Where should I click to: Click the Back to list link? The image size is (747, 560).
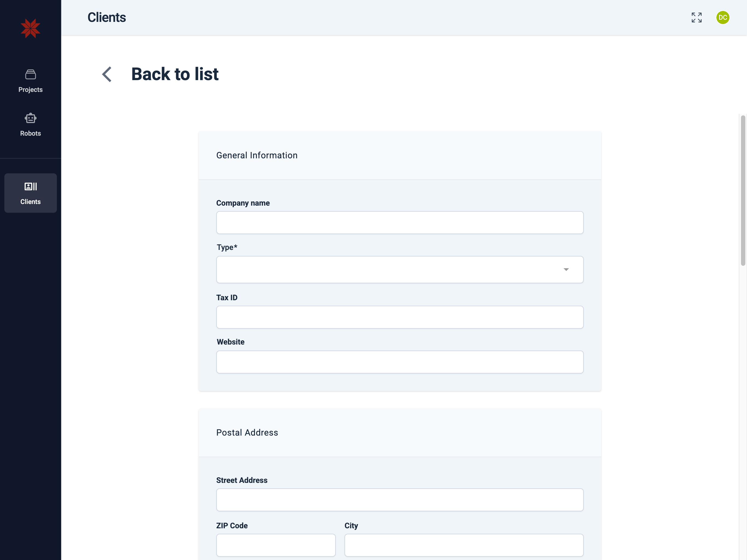click(x=175, y=74)
